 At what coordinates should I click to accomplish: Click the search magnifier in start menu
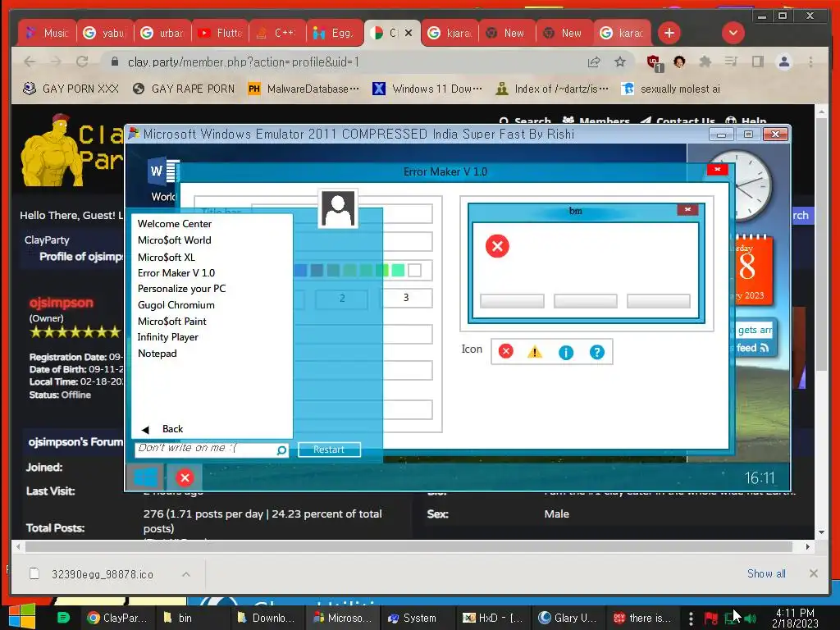(x=281, y=450)
